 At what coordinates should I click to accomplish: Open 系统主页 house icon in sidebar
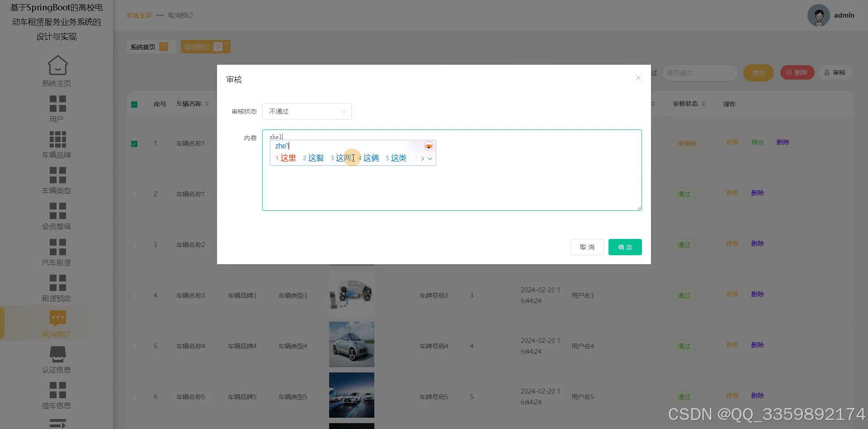(57, 65)
